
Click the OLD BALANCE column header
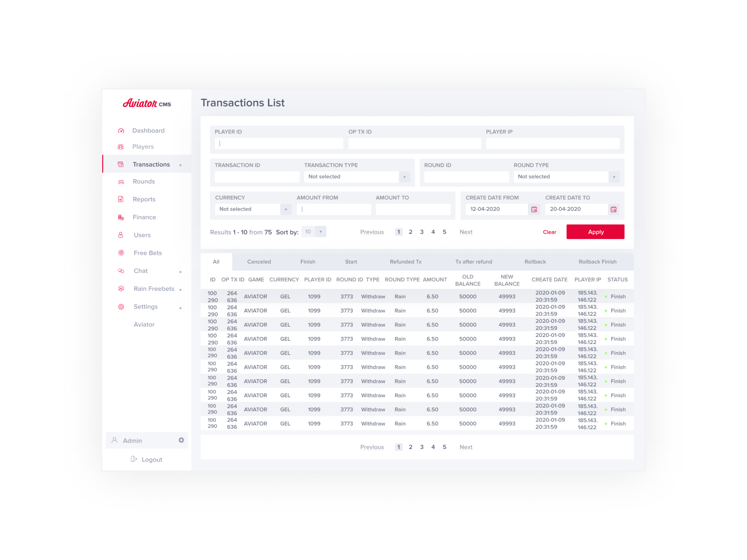point(468,280)
